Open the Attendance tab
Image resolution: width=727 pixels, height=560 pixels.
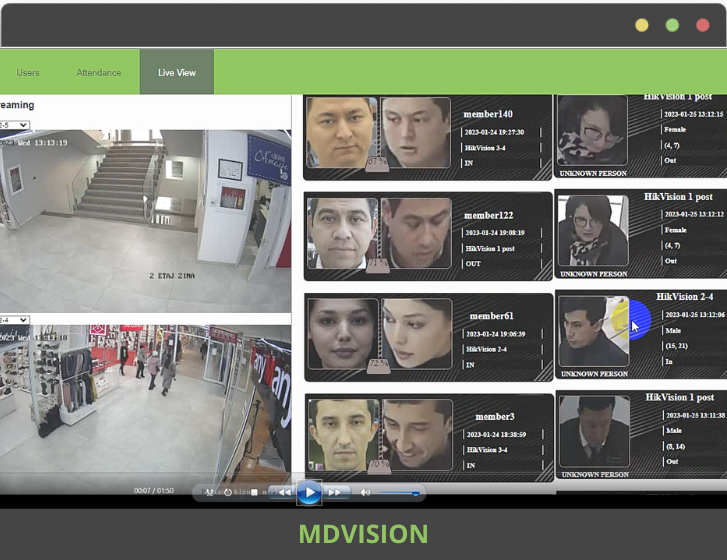click(x=99, y=73)
